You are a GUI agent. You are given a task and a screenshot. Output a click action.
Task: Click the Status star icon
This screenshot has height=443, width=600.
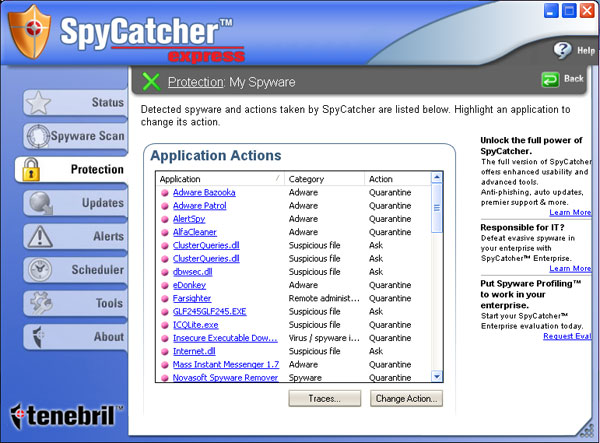point(38,103)
